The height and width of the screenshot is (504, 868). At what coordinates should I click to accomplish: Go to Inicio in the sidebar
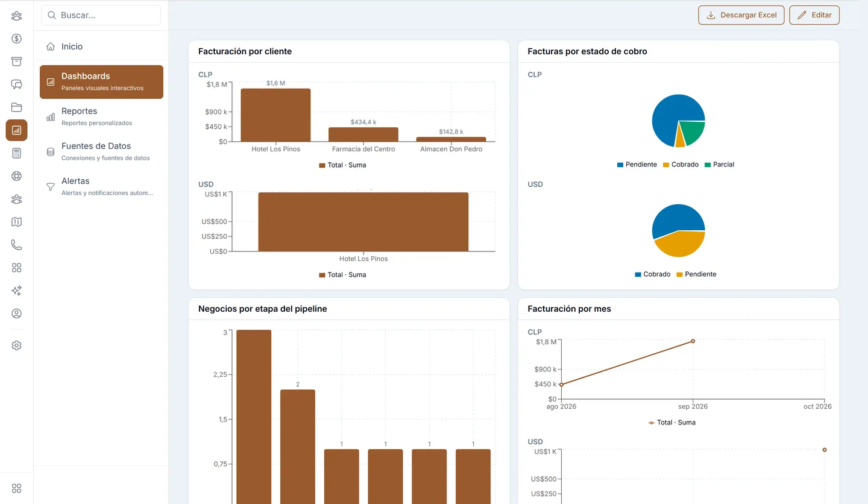point(101,46)
